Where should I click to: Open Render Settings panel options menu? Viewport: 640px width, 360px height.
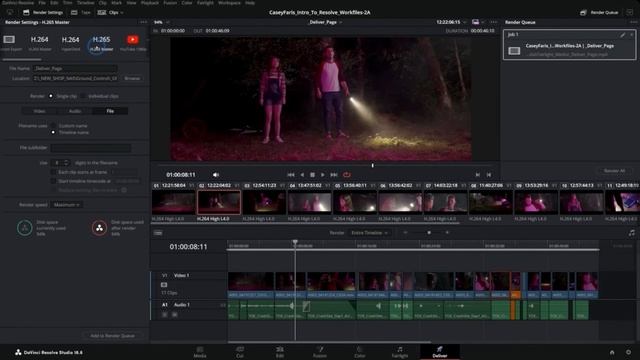(143, 22)
